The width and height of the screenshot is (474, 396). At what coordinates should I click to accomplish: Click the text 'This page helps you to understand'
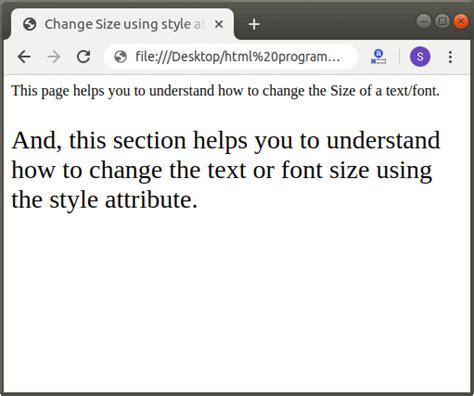point(113,91)
